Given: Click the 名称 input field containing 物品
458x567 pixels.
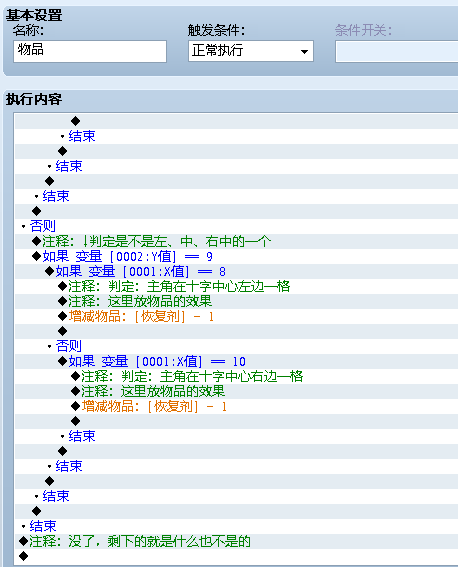Looking at the screenshot, I should pyautogui.click(x=90, y=51).
